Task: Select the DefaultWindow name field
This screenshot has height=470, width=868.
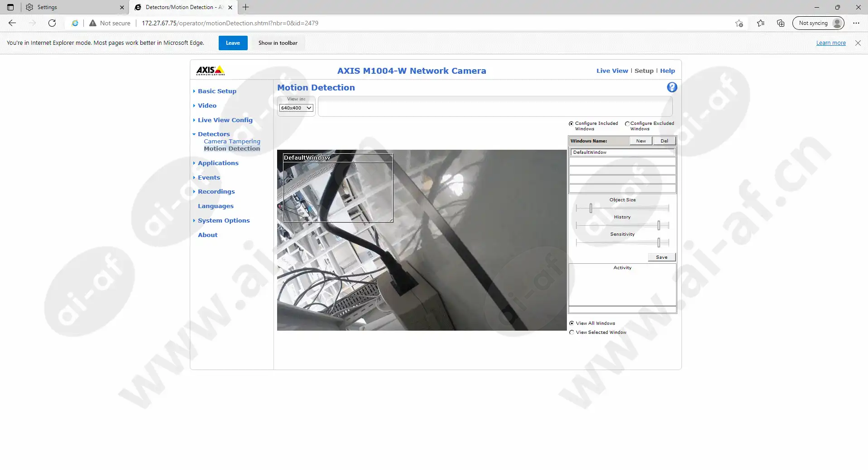Action: [623, 152]
